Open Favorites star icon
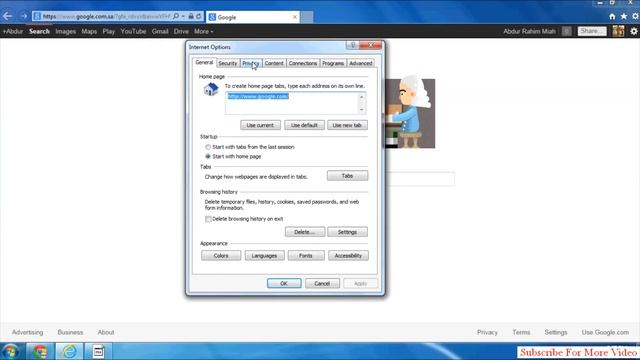This screenshot has height=360, width=640. tap(624, 16)
